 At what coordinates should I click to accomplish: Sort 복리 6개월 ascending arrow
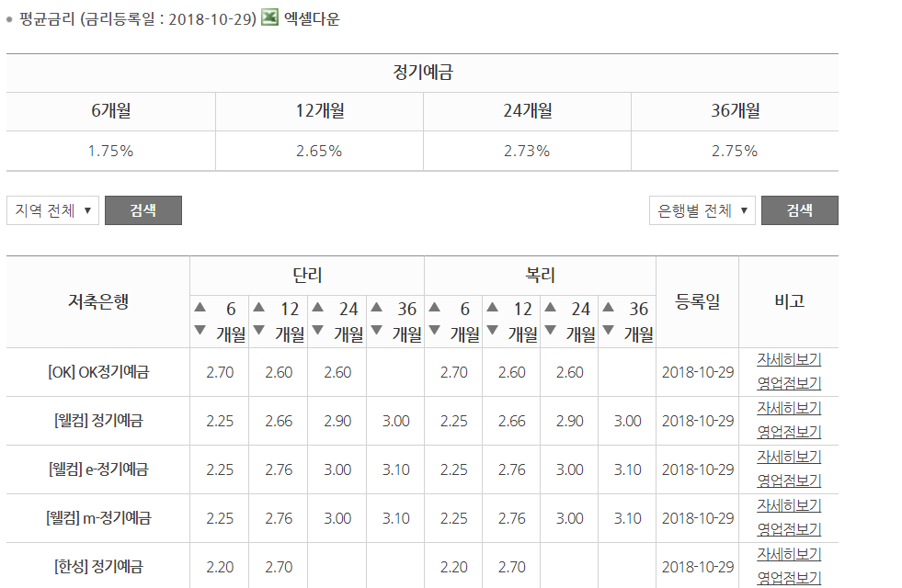click(x=434, y=308)
